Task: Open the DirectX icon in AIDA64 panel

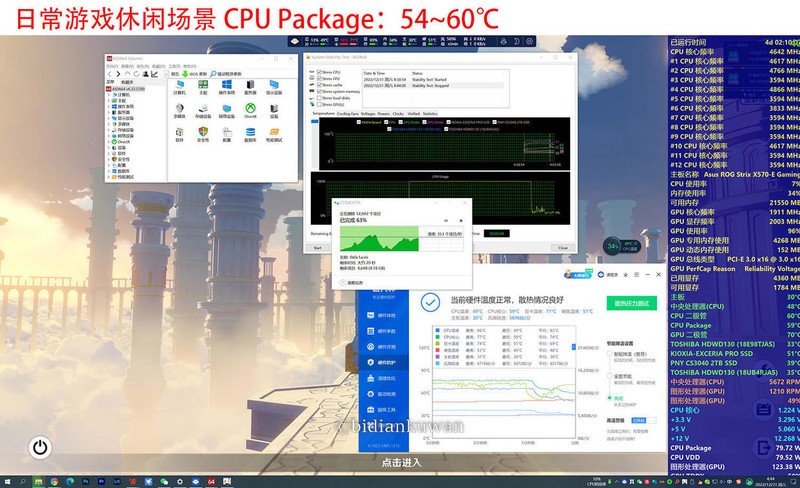Action: pyautogui.click(x=250, y=108)
